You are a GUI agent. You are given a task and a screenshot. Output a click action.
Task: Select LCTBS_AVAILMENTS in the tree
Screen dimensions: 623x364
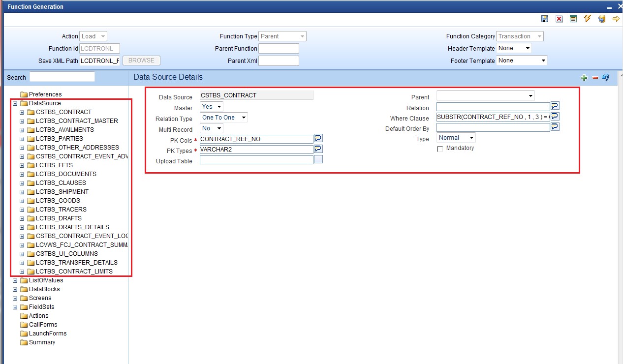65,130
